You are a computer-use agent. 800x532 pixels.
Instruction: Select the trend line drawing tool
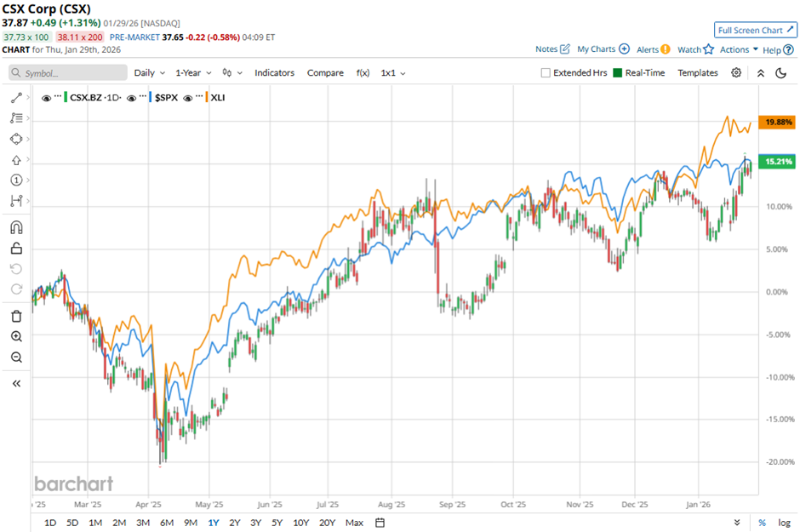tap(16, 97)
